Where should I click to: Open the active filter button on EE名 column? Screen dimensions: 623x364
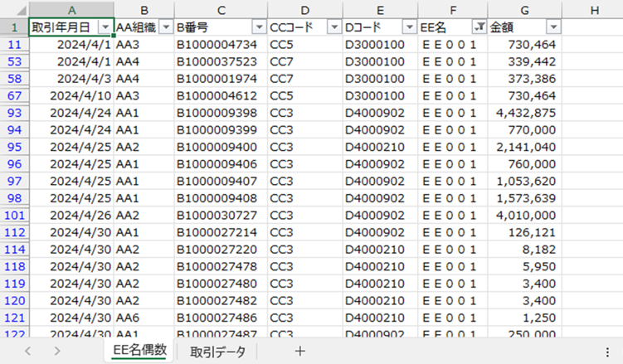click(478, 27)
